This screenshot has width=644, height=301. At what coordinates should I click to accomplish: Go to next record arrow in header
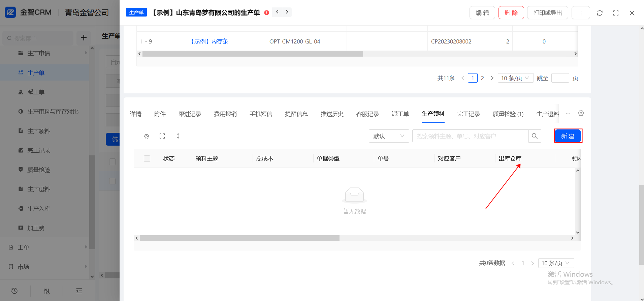click(x=287, y=12)
